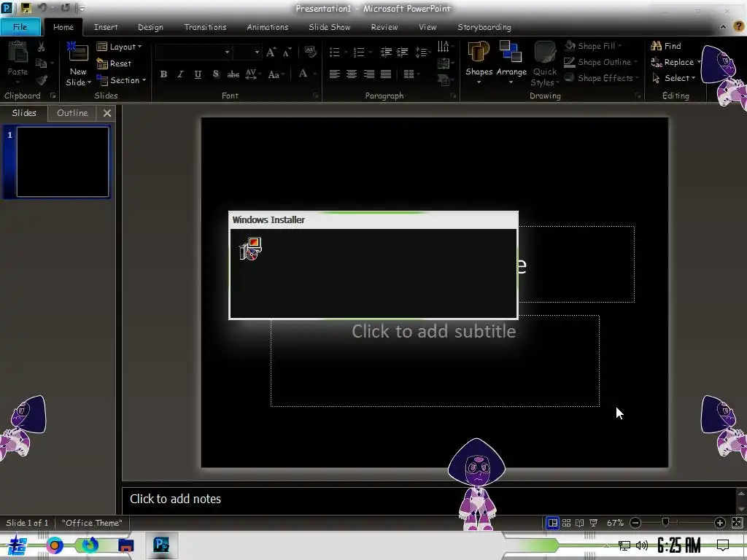747x560 pixels.
Task: Toggle underline formatting
Action: (x=198, y=74)
